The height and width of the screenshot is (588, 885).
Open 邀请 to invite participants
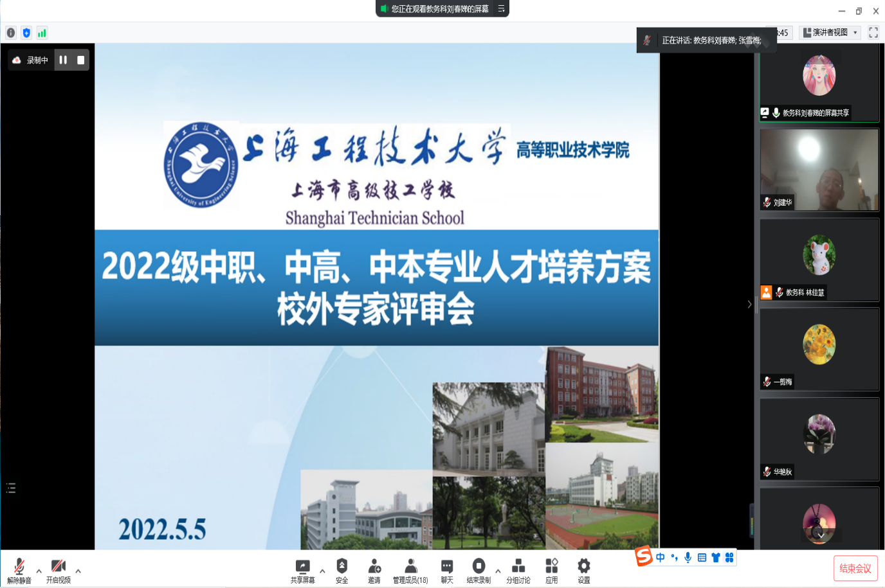point(374,571)
